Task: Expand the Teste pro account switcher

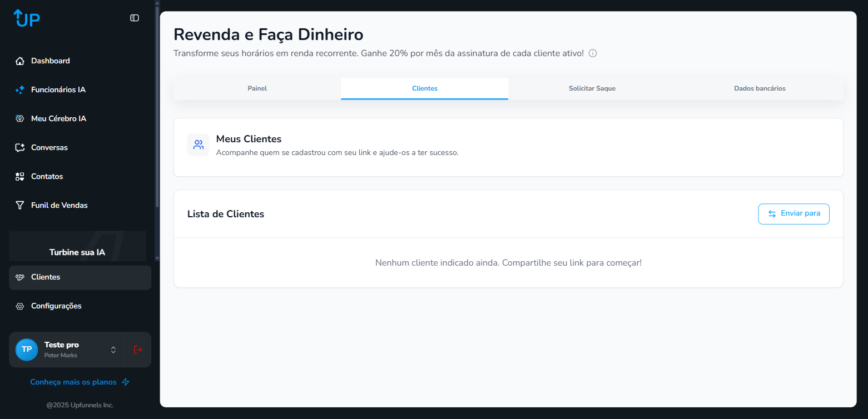Action: tap(113, 350)
